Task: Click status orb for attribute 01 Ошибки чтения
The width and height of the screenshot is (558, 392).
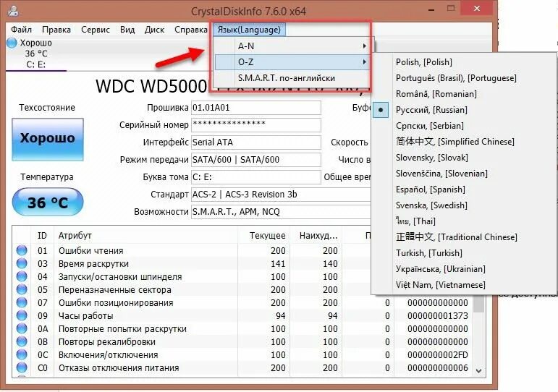Action: coord(22,250)
